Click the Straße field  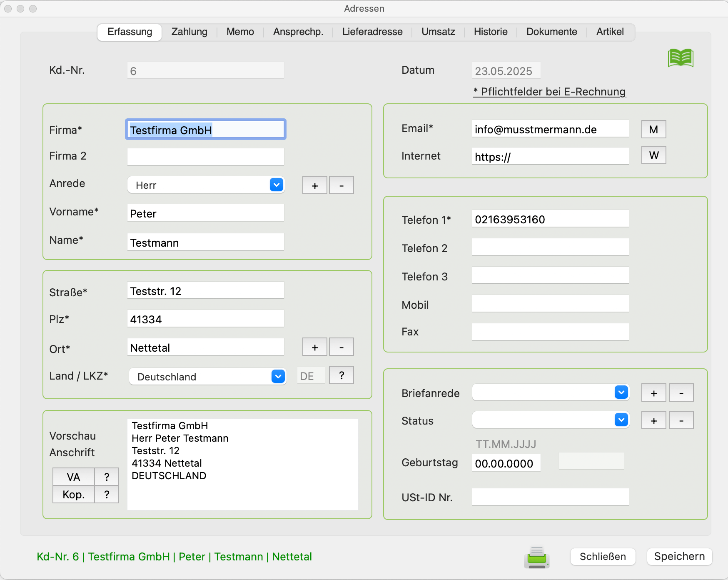coord(206,290)
